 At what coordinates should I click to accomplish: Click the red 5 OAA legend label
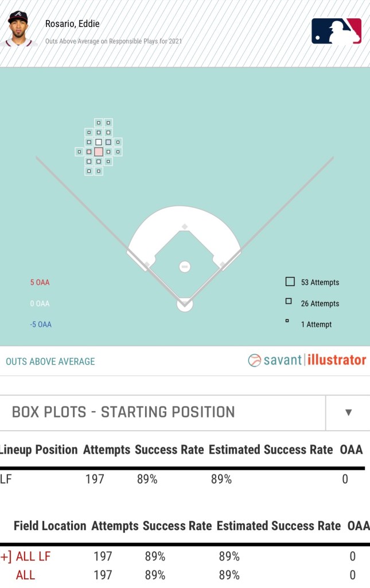[40, 283]
